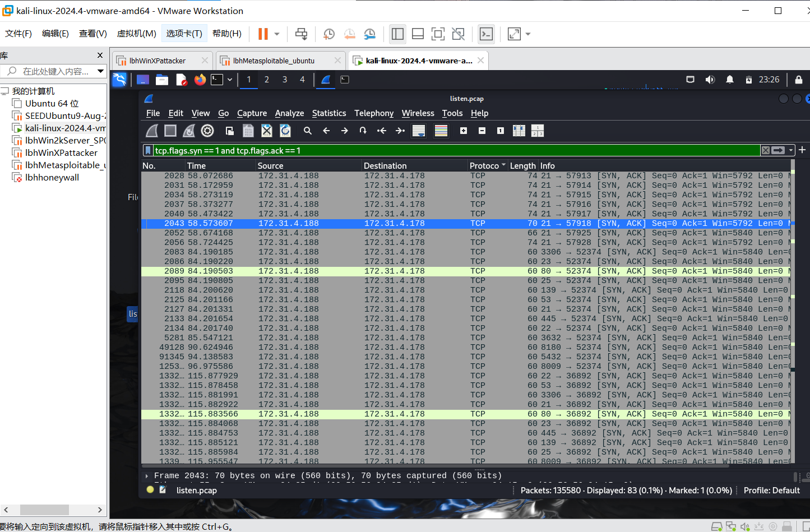This screenshot has width=810, height=532.
Task: Click the volume icon in the Kali panel
Action: [x=710, y=80]
